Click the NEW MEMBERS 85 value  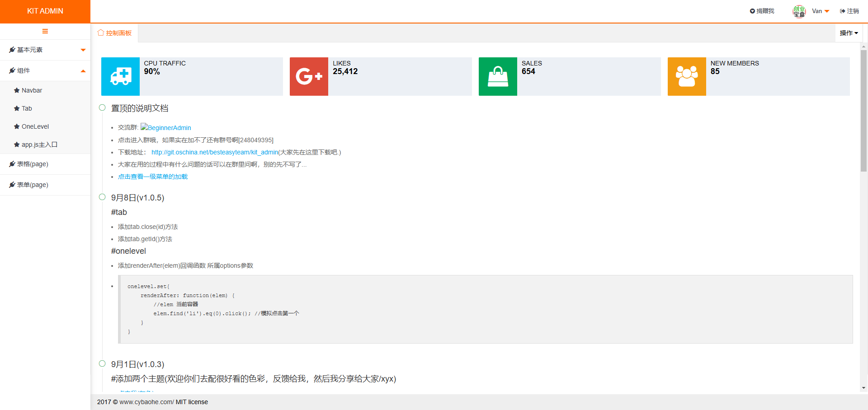[715, 71]
